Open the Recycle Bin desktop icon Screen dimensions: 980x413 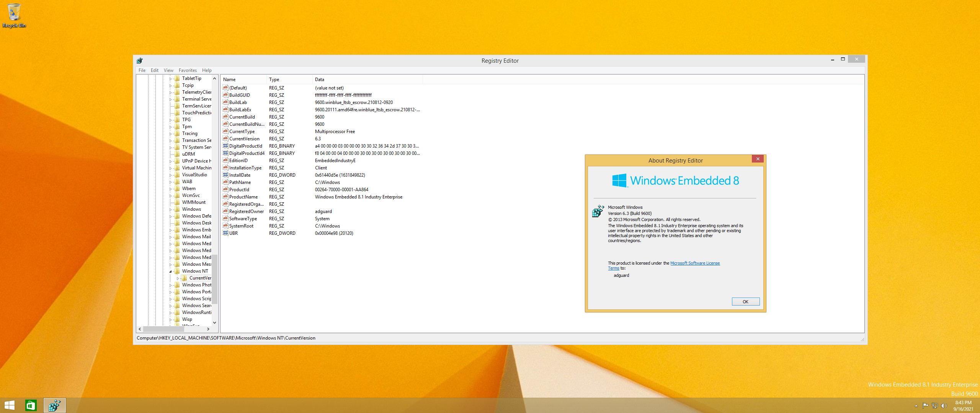[14, 15]
